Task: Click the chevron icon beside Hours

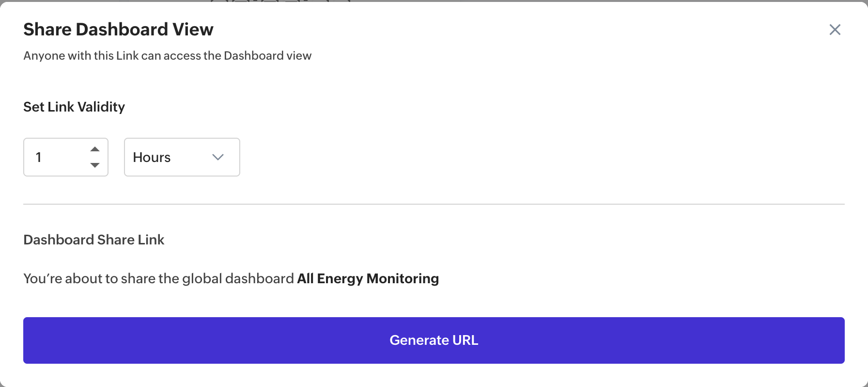Action: 218,157
